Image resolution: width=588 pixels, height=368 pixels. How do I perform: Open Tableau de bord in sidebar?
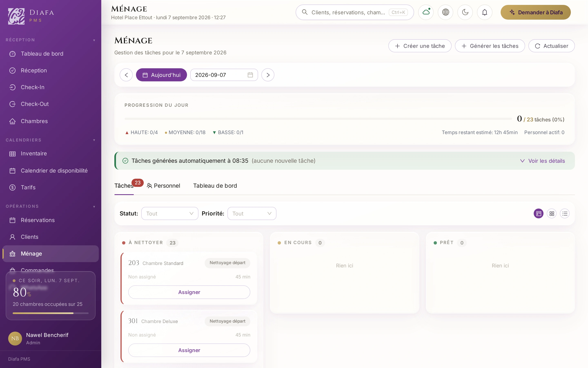(x=51, y=54)
